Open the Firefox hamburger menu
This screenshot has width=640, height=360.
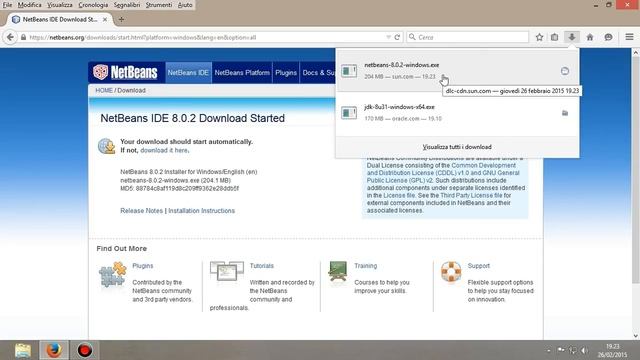tap(629, 37)
